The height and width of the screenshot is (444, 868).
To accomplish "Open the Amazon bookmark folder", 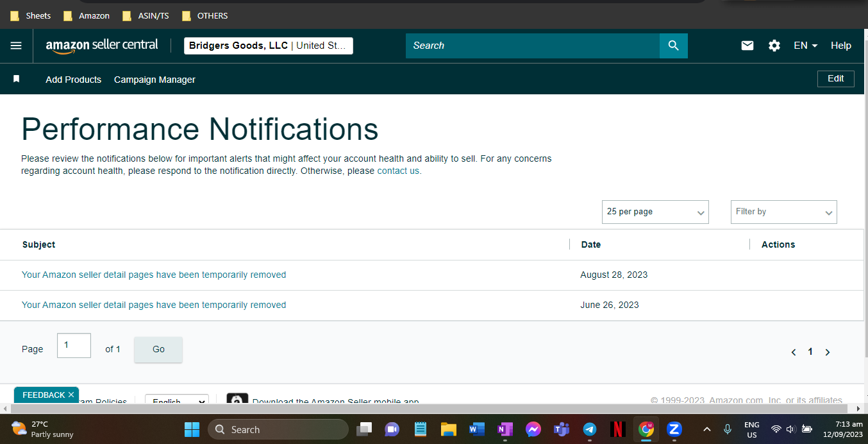I will pos(87,15).
